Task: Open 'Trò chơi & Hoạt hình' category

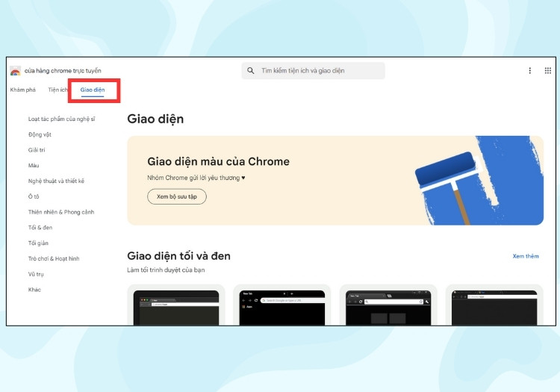Action: (x=54, y=258)
